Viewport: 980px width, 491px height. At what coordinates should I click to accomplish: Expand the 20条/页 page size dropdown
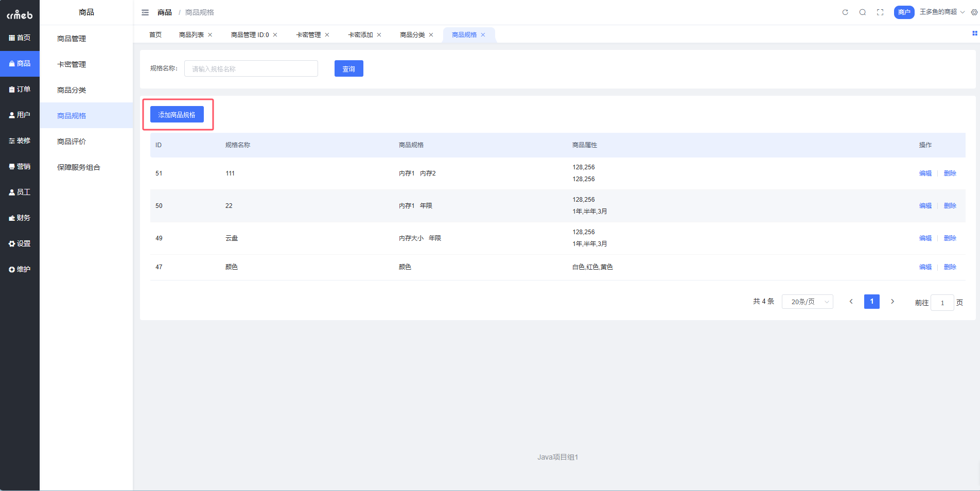coord(807,302)
